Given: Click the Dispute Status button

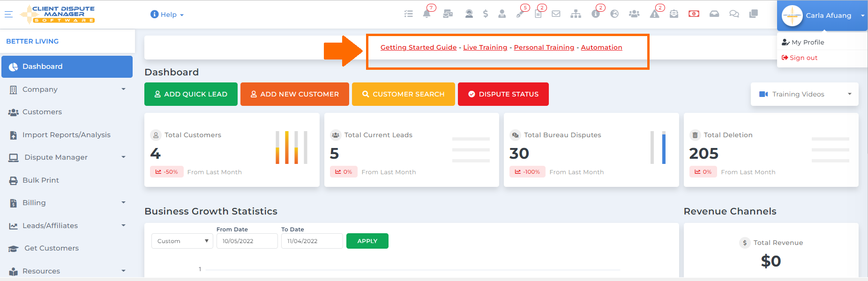Looking at the screenshot, I should 503,94.
